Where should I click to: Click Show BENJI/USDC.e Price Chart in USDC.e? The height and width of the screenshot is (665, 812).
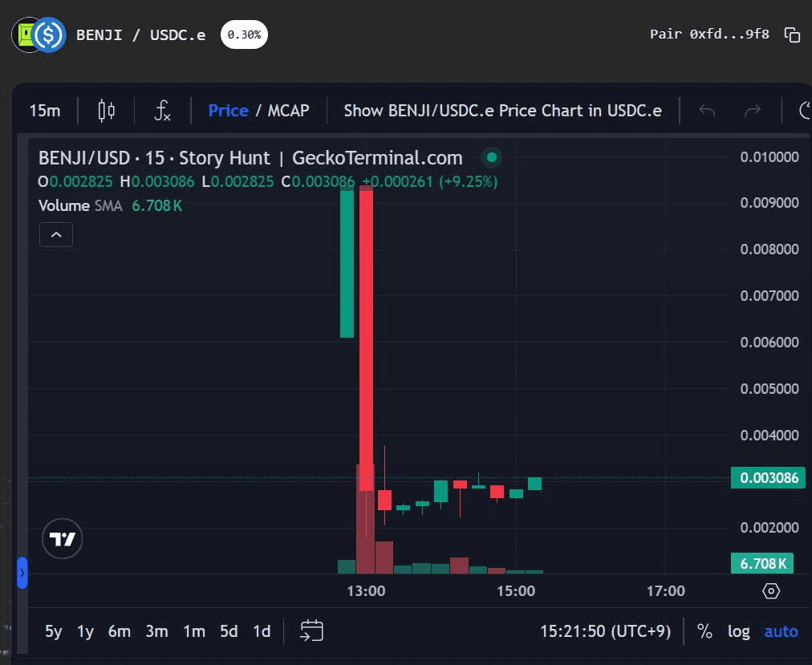pos(502,111)
